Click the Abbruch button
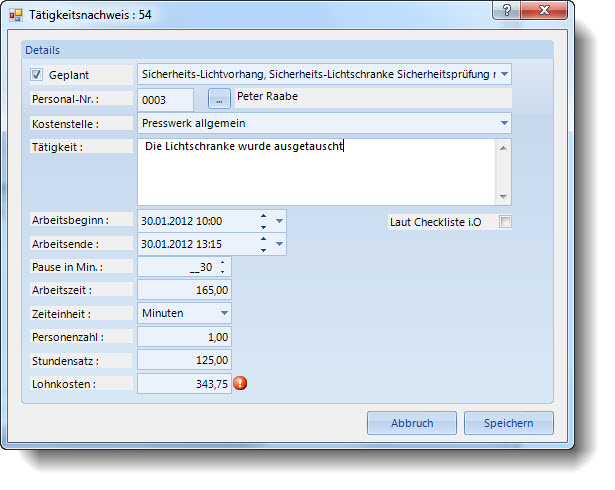This screenshot has height=490, width=615. 412,423
